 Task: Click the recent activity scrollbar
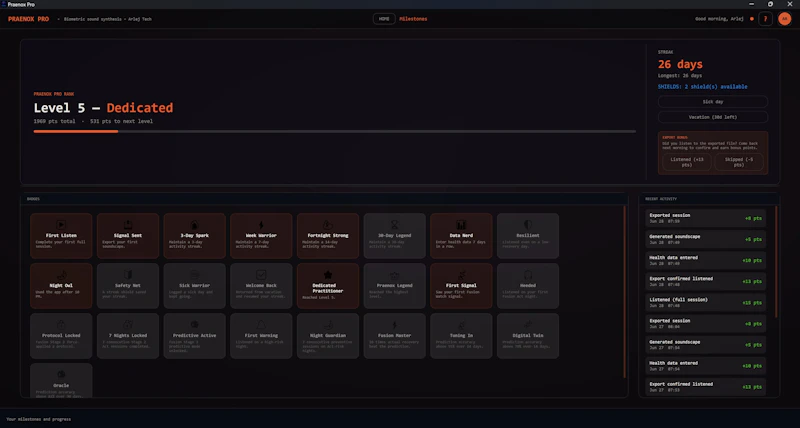(x=776, y=262)
